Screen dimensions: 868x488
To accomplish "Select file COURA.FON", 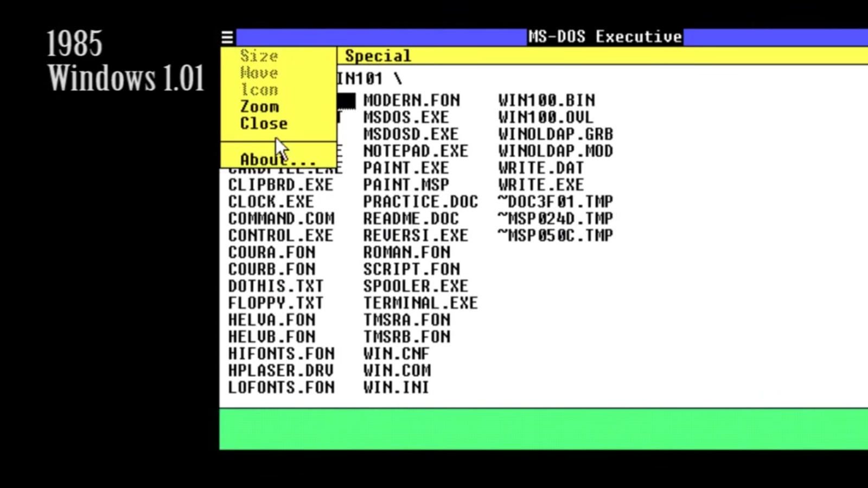I will click(272, 252).
